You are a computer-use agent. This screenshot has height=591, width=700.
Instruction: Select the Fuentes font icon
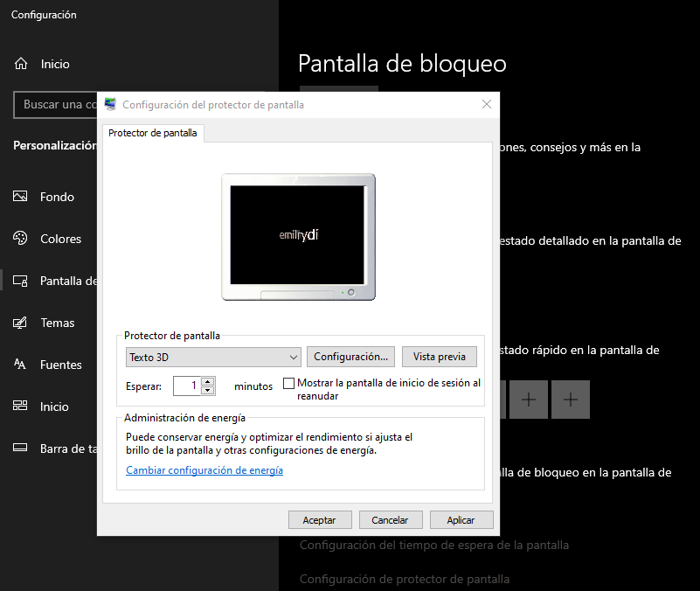coord(21,365)
